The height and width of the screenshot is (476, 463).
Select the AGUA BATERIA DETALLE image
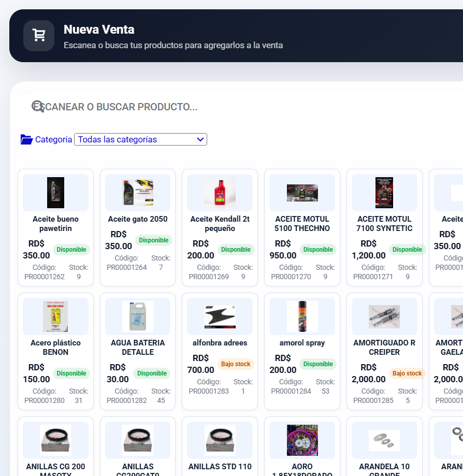138,316
